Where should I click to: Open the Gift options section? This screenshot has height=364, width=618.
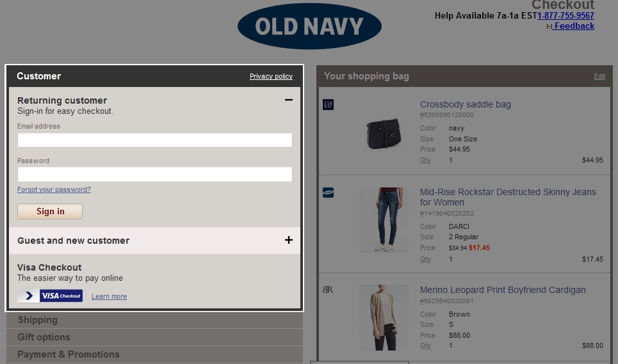(x=44, y=337)
